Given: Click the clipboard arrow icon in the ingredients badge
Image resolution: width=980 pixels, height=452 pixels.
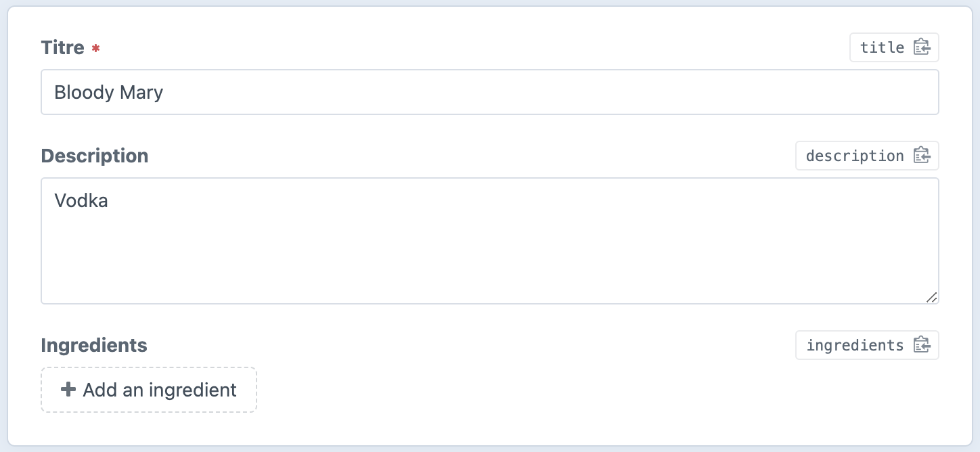Looking at the screenshot, I should (922, 345).
